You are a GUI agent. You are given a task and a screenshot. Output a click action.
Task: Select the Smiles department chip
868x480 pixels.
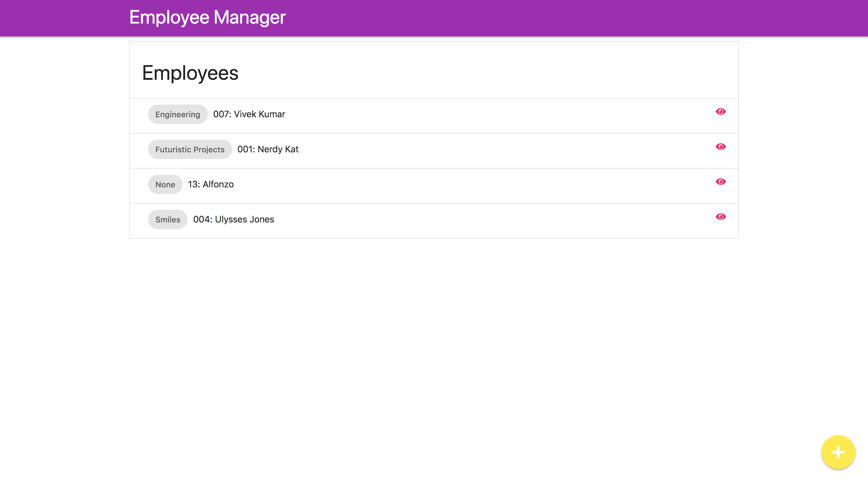(167, 220)
